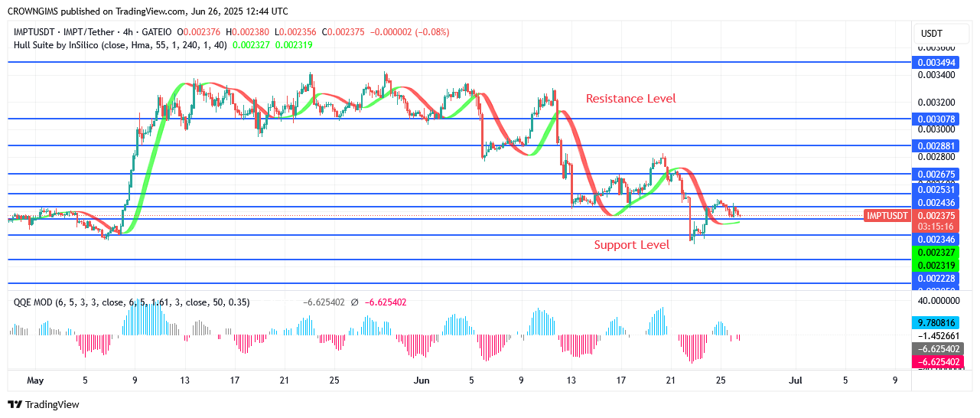Click the 0.003494 price level label
The width and height of the screenshot is (980, 418).
(934, 63)
